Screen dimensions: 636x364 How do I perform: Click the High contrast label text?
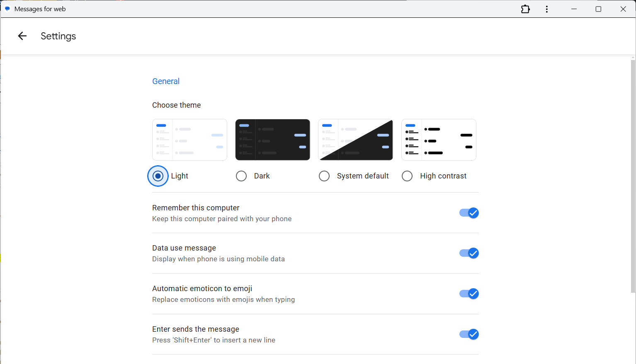click(x=443, y=176)
